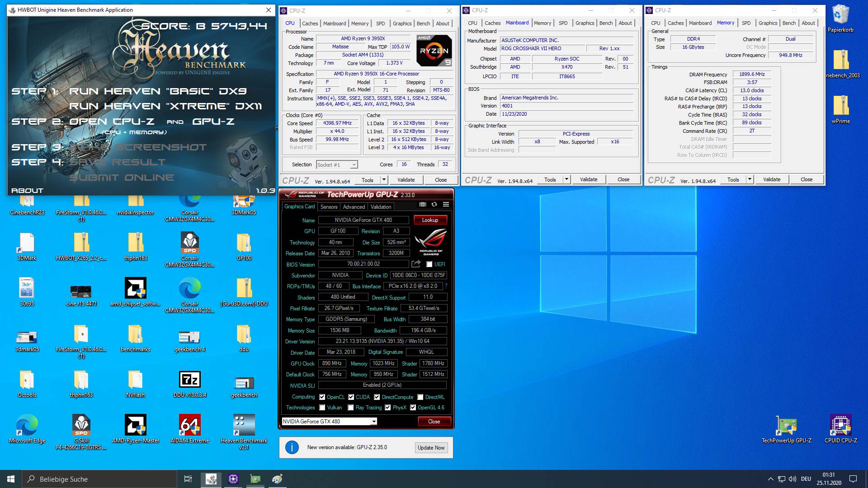The height and width of the screenshot is (488, 868).
Task: Expand Tools dropdown arrow in Memory window
Action: [750, 179]
